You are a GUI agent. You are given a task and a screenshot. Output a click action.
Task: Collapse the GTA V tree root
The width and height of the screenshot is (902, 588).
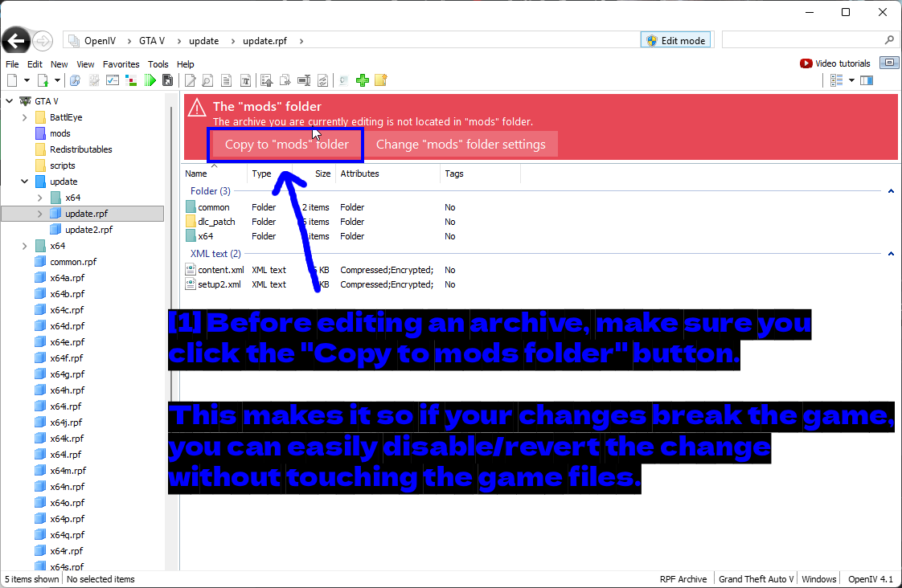[9, 101]
